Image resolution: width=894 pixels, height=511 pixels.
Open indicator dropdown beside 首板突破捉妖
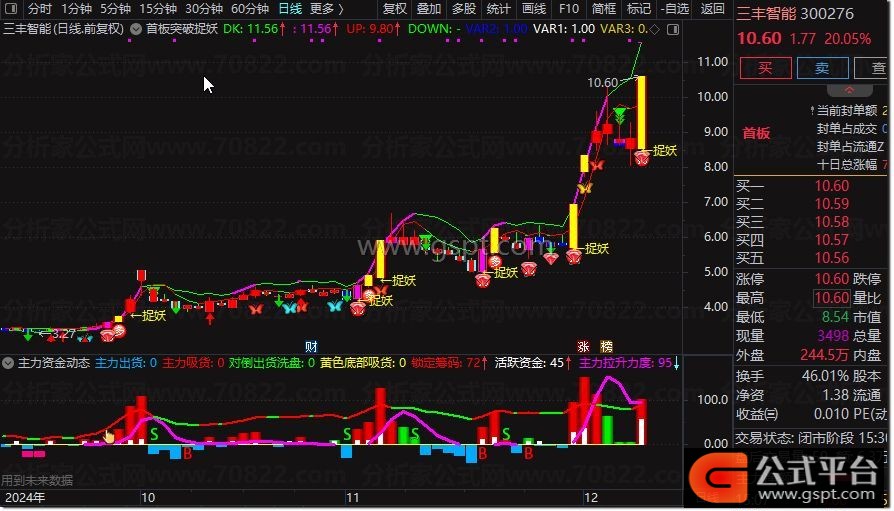click(136, 29)
